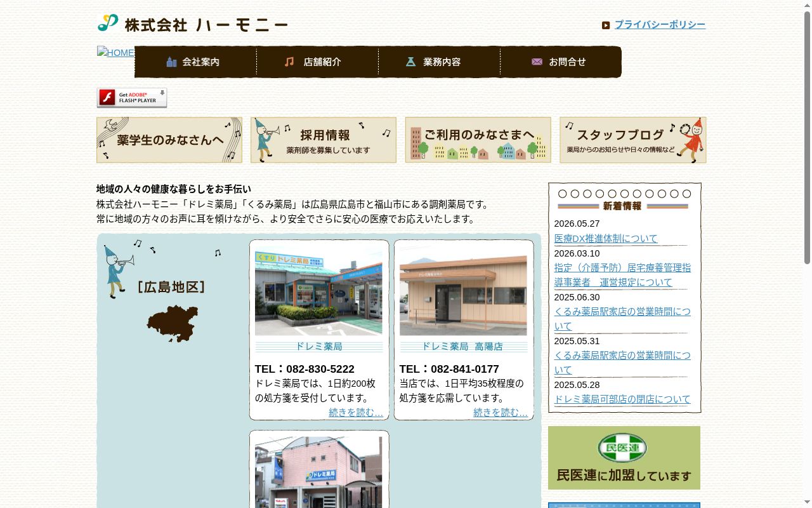Click phone number 082-830-5222
This screenshot has width=812, height=508.
click(320, 369)
